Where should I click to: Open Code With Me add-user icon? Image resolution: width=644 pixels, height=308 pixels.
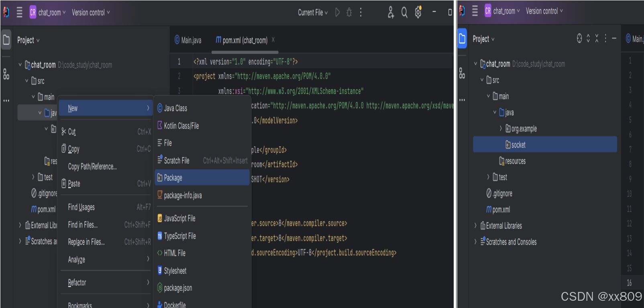click(391, 12)
